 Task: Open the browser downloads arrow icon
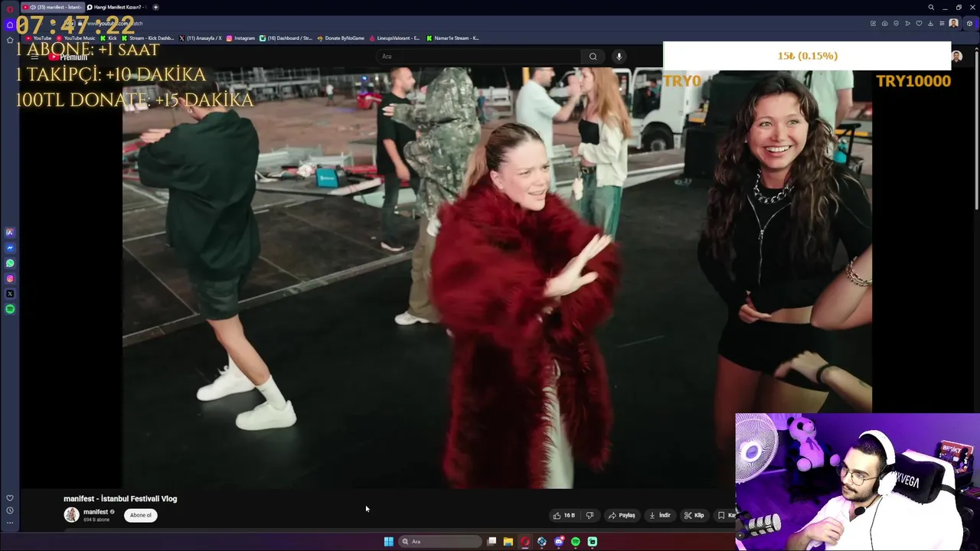(x=930, y=24)
